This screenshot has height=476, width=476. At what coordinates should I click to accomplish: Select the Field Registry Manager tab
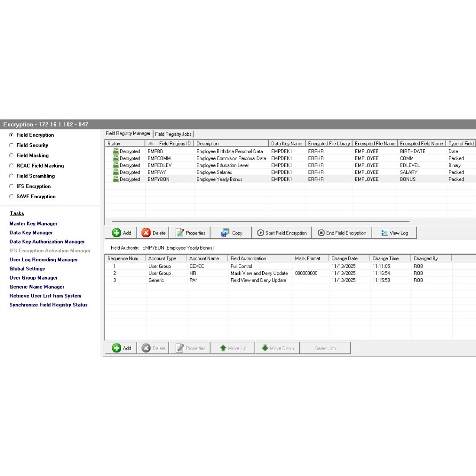click(128, 134)
